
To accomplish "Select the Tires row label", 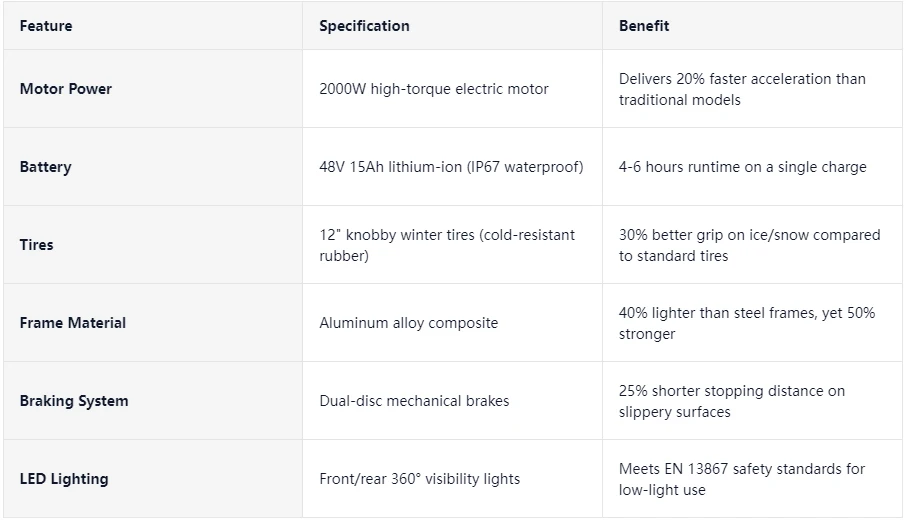I will click(36, 245).
